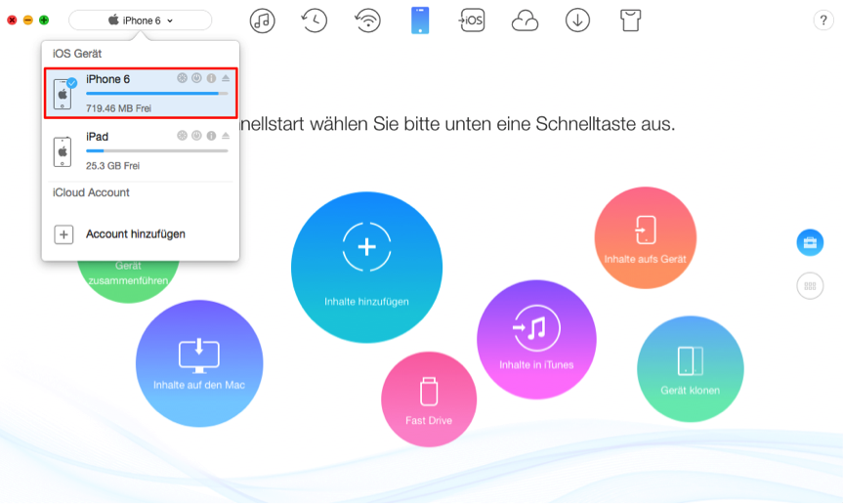This screenshot has width=843, height=504.
Task: Open the device selector dropdown showing iPhone 6
Action: 141,21
